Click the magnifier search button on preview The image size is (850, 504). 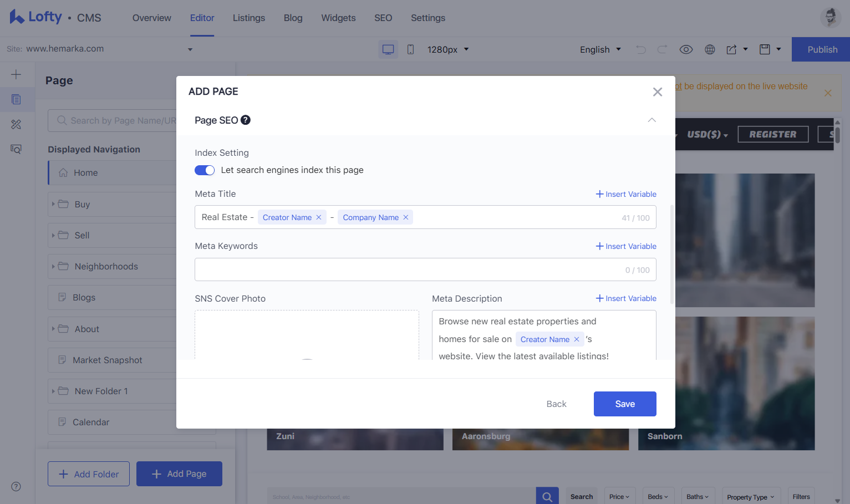[x=547, y=496]
